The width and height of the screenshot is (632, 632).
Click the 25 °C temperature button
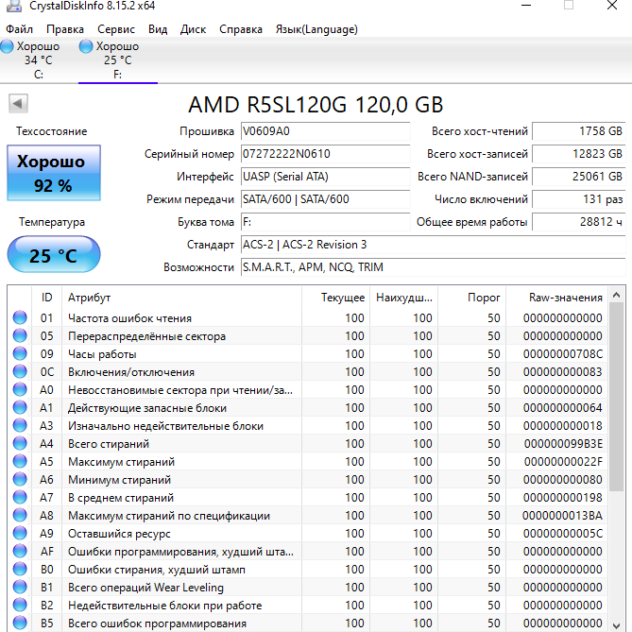(54, 255)
